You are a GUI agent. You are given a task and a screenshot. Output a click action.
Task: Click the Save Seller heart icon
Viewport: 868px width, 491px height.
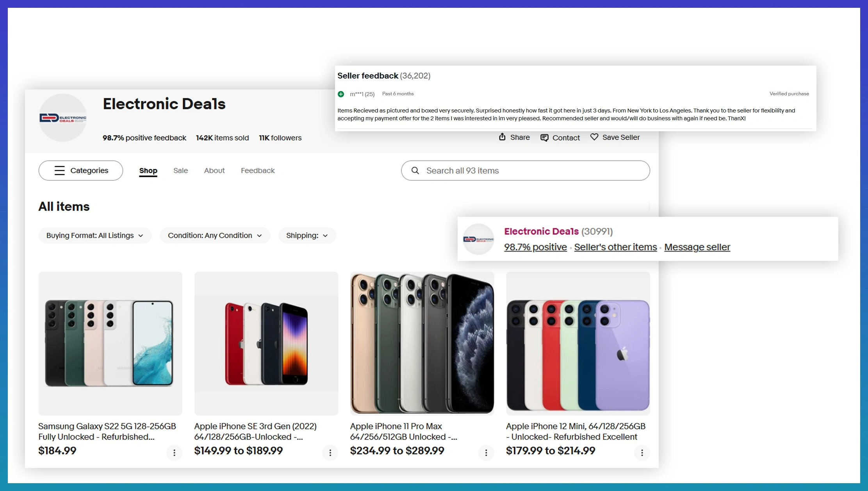click(594, 137)
